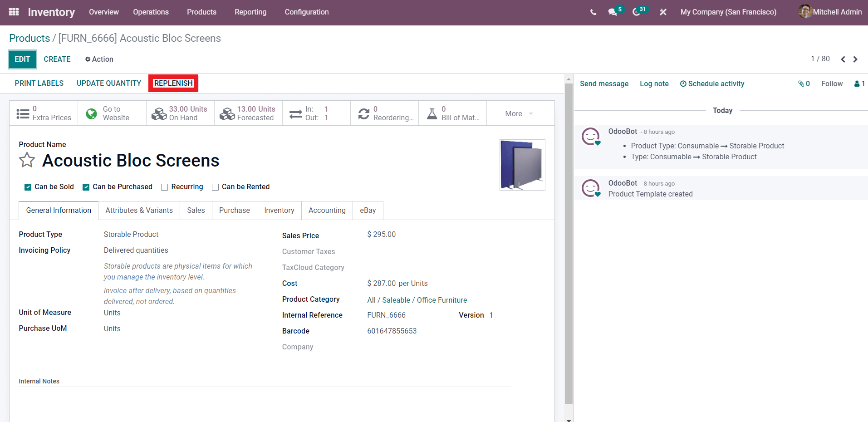Open Bill of Materials flask button
868x422 pixels.
452,113
